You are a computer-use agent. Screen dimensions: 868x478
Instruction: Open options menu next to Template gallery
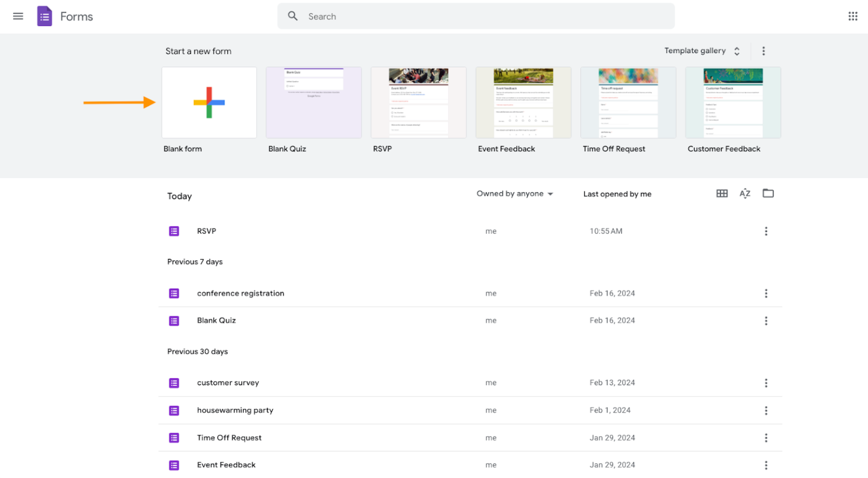click(763, 50)
